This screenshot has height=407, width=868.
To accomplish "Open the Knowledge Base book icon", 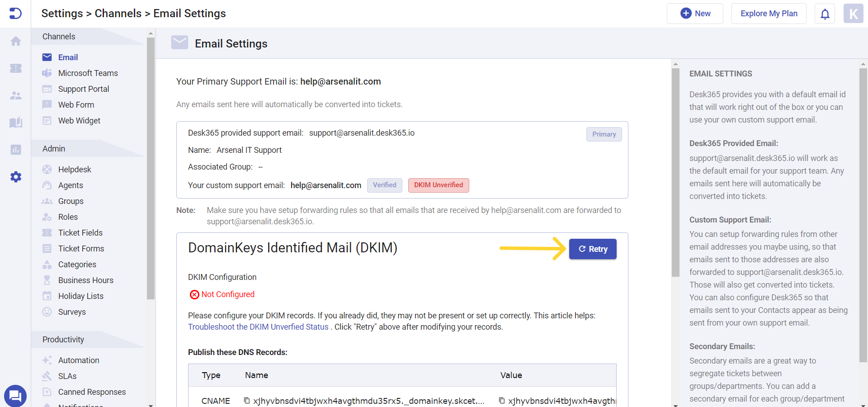I will point(15,123).
